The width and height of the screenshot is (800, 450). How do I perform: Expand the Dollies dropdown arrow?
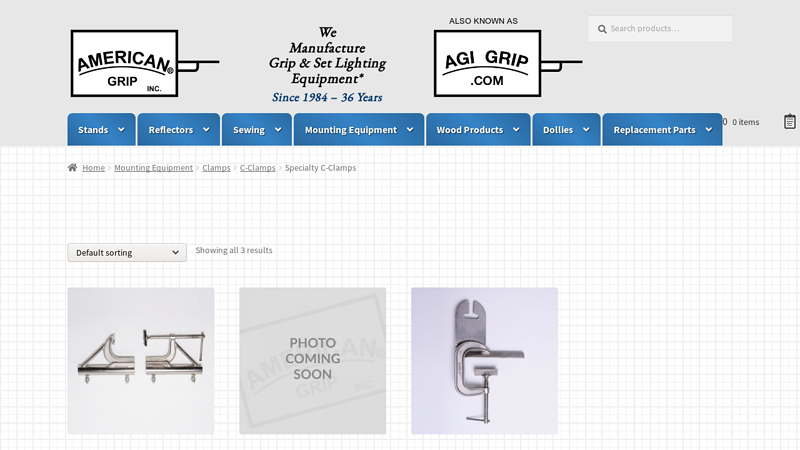(586, 130)
